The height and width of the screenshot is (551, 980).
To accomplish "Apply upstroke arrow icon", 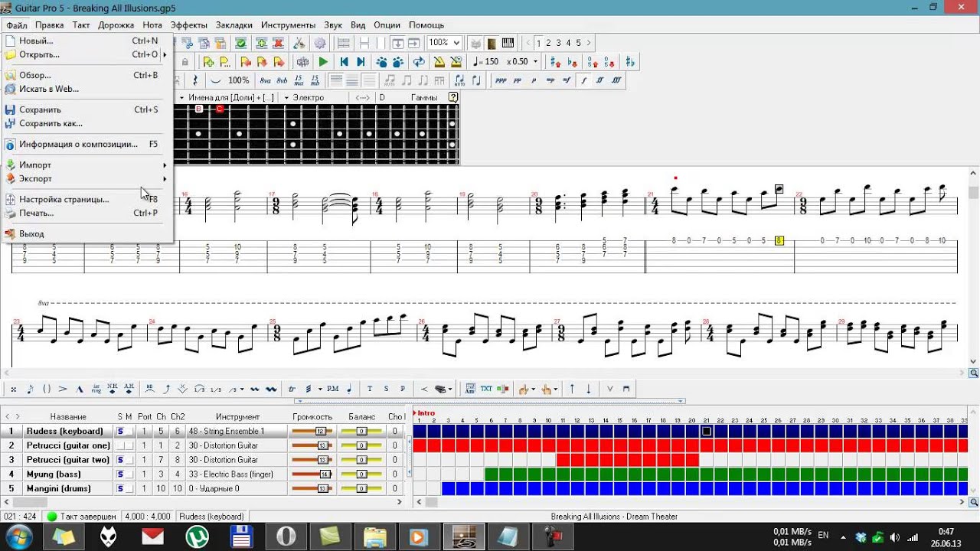I will [572, 389].
